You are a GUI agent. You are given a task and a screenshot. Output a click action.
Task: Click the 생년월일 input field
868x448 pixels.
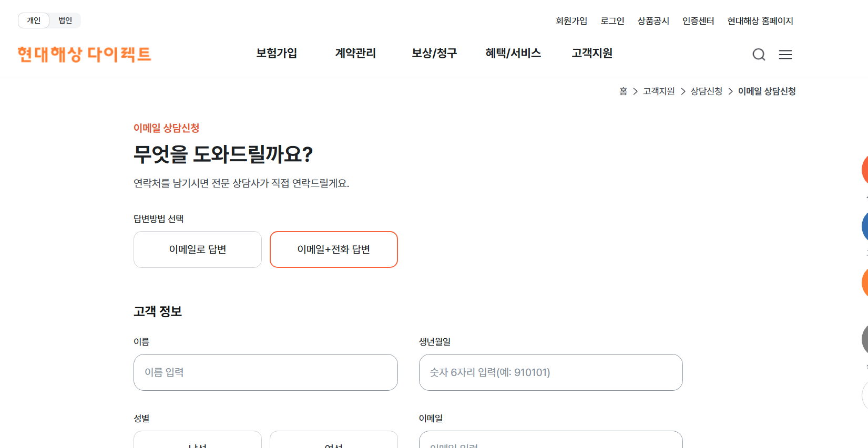pyautogui.click(x=551, y=372)
